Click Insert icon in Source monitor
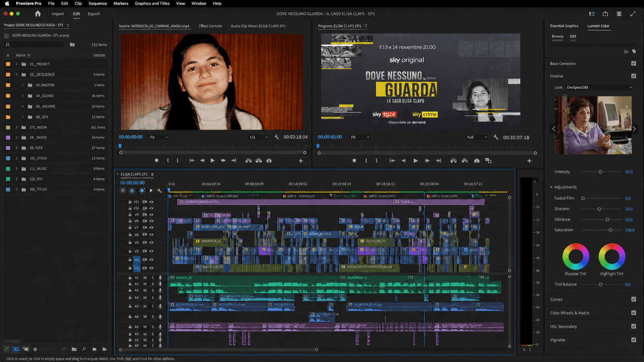The height and width of the screenshot is (362, 644). 248,160
